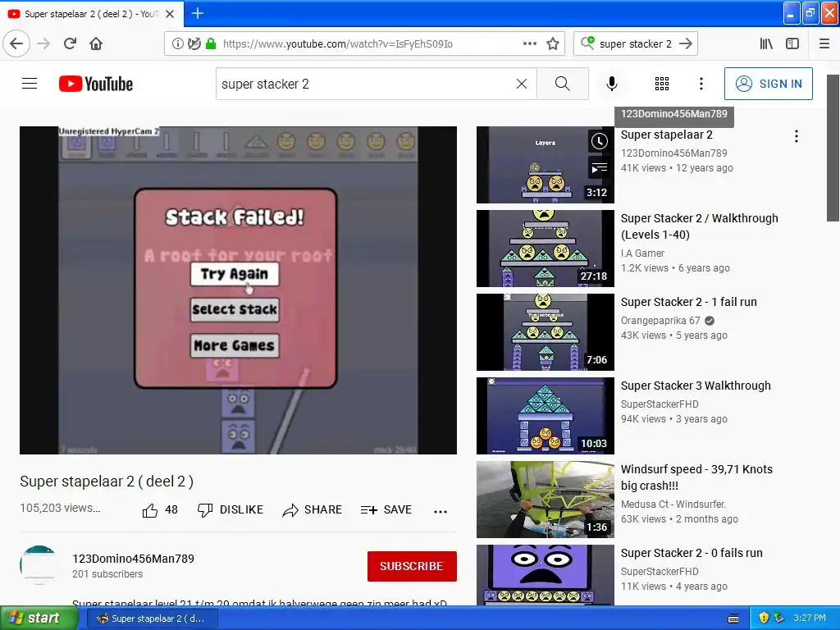This screenshot has height=630, width=840.
Task: Reload the page with the refresh icon
Action: [x=70, y=43]
